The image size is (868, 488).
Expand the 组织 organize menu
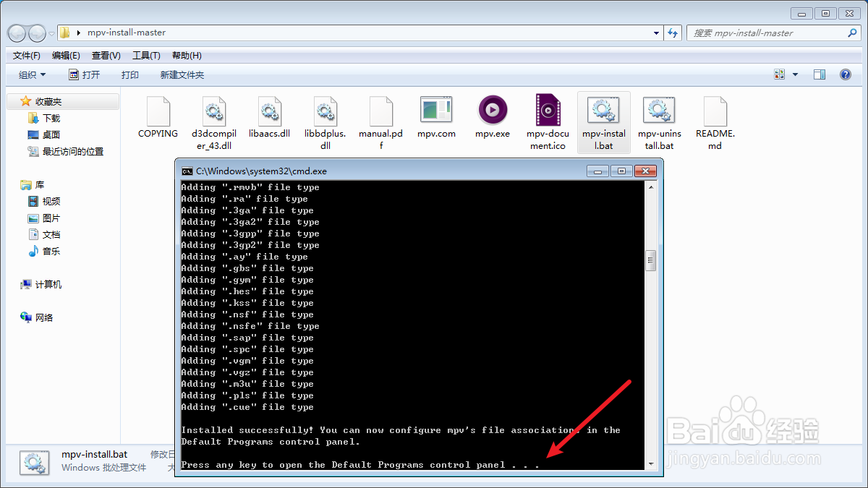[x=31, y=74]
